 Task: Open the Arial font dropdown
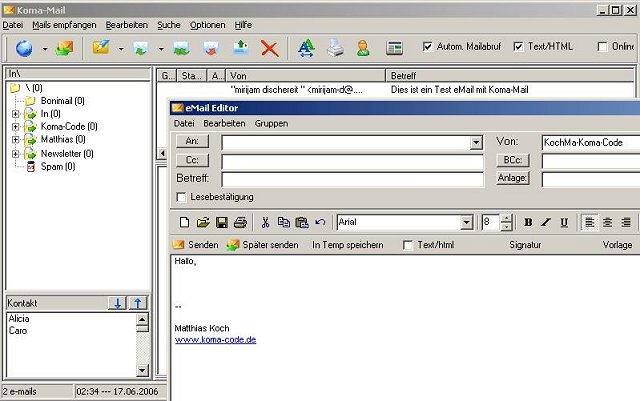pyautogui.click(x=466, y=223)
